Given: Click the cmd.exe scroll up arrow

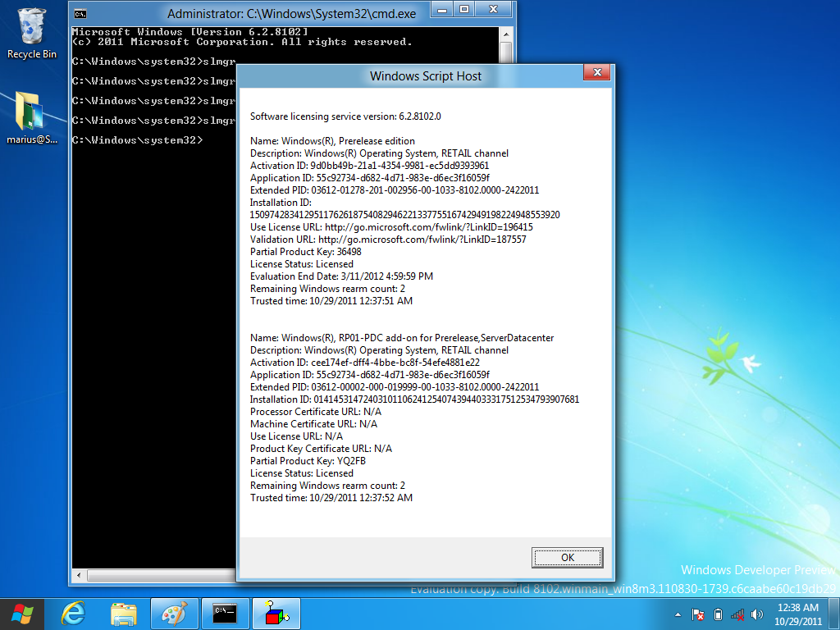Looking at the screenshot, I should click(506, 34).
